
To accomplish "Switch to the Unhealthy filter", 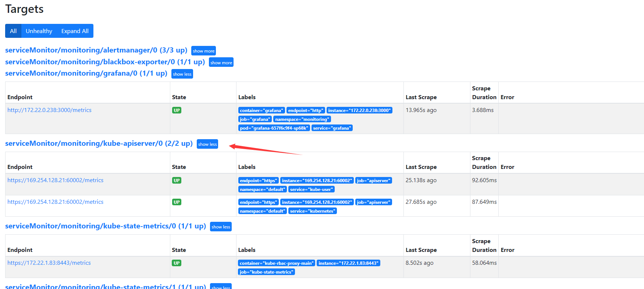I will (x=39, y=31).
